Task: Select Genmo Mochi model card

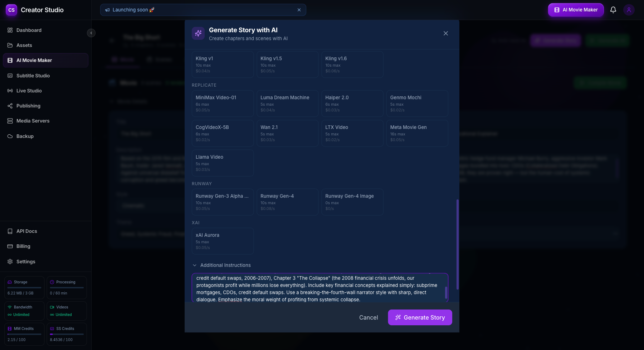Action: [x=417, y=104]
